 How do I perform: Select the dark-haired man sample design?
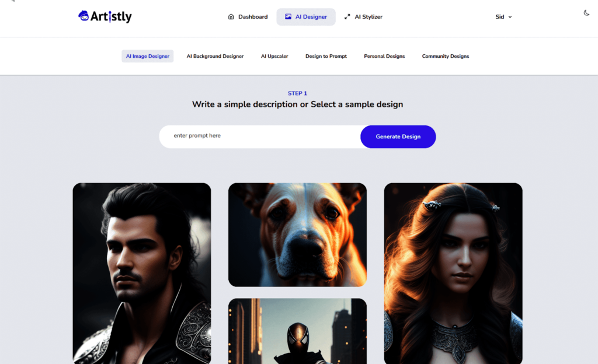(142, 274)
